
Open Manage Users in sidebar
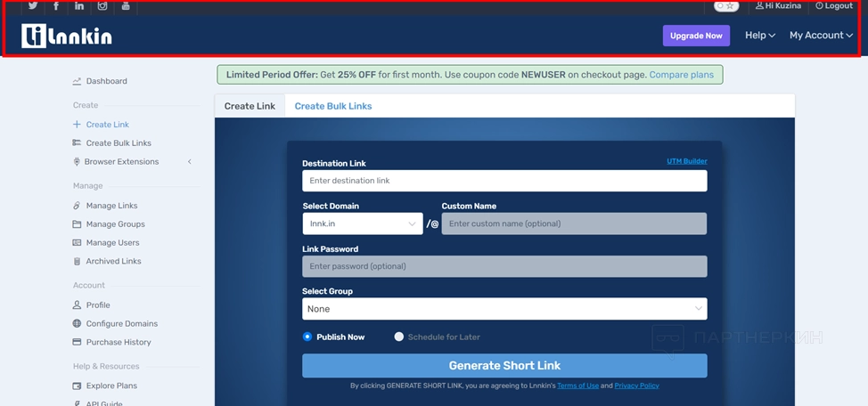[x=112, y=243]
